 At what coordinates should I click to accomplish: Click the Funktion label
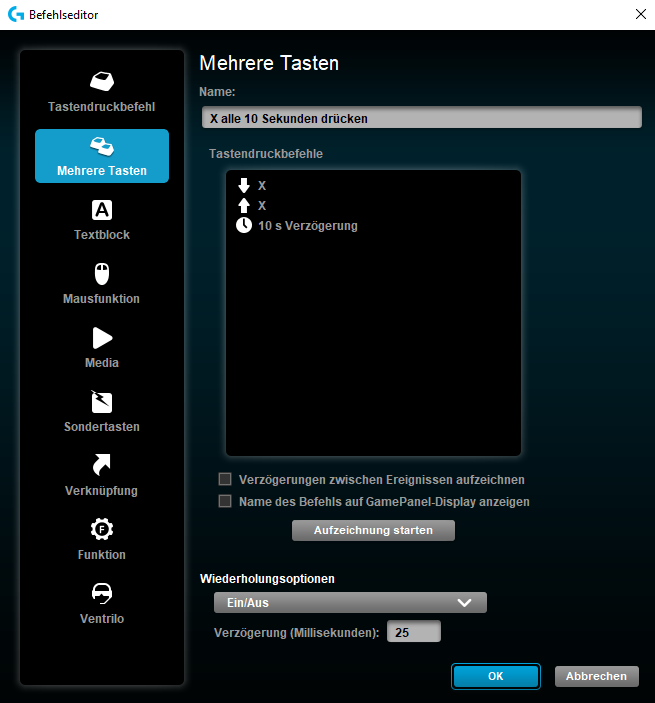click(102, 555)
